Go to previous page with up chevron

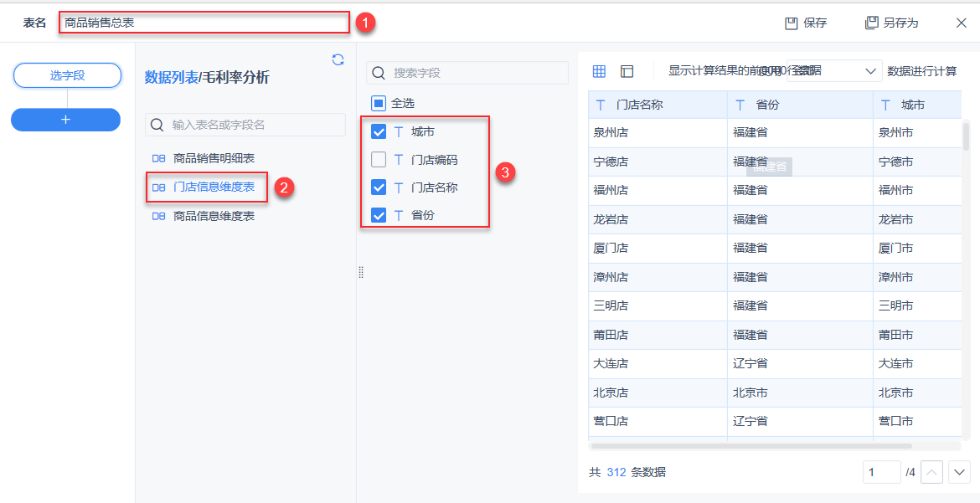tap(931, 472)
